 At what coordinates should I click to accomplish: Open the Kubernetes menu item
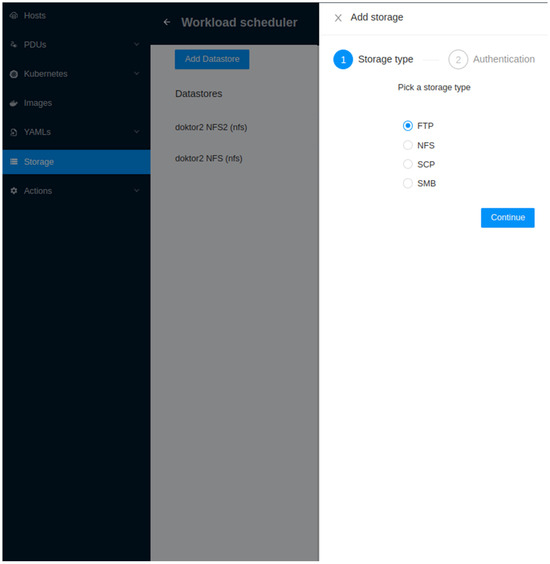[76, 74]
